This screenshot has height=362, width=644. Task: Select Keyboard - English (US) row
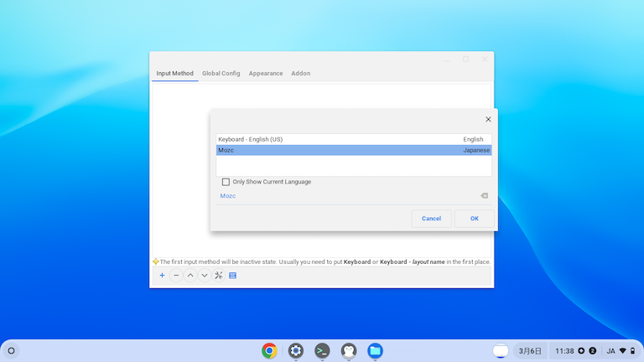click(354, 139)
